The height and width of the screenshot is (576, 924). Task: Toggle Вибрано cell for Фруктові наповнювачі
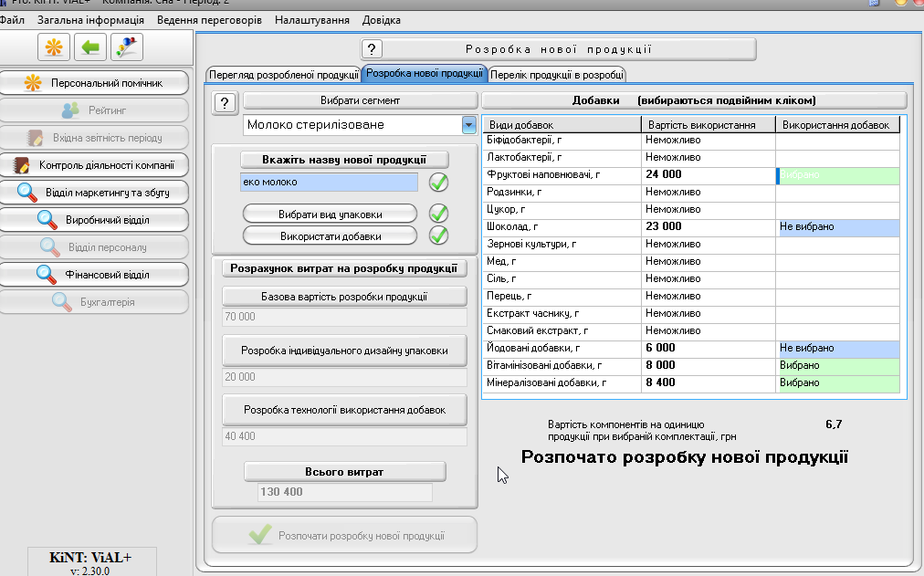tap(837, 175)
